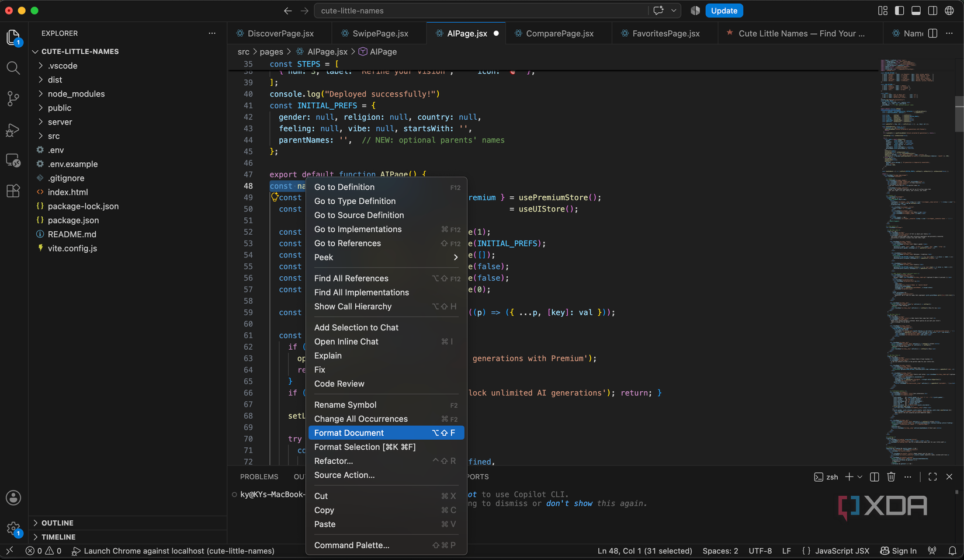Open the Run and Debug icon
This screenshot has height=560, width=964.
point(13,130)
